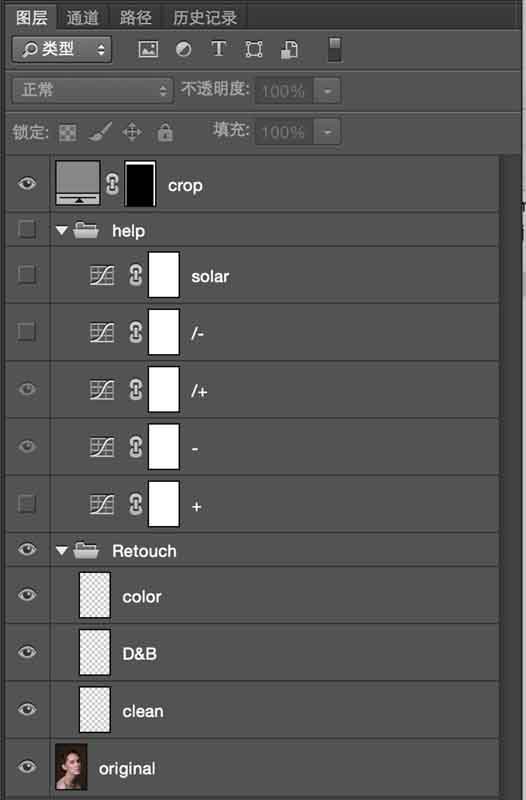Lock transparent pixels icon
Screen dimensions: 526x800
pos(68,133)
